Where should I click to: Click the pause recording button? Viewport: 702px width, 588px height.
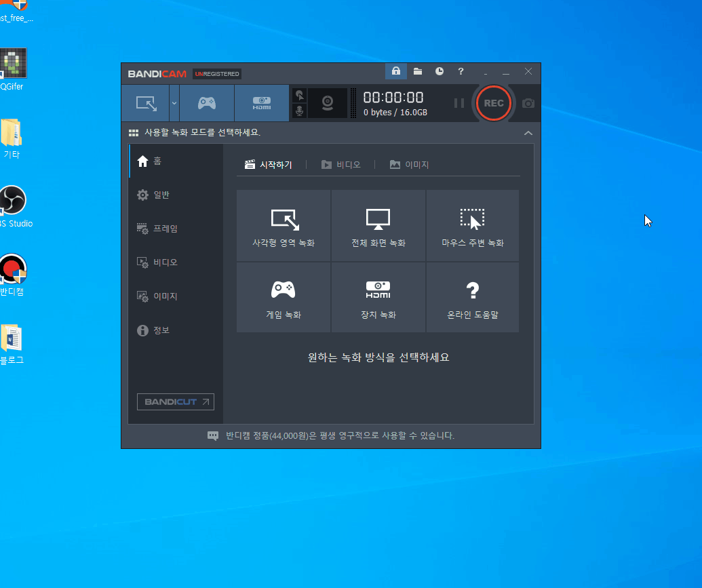pos(459,104)
